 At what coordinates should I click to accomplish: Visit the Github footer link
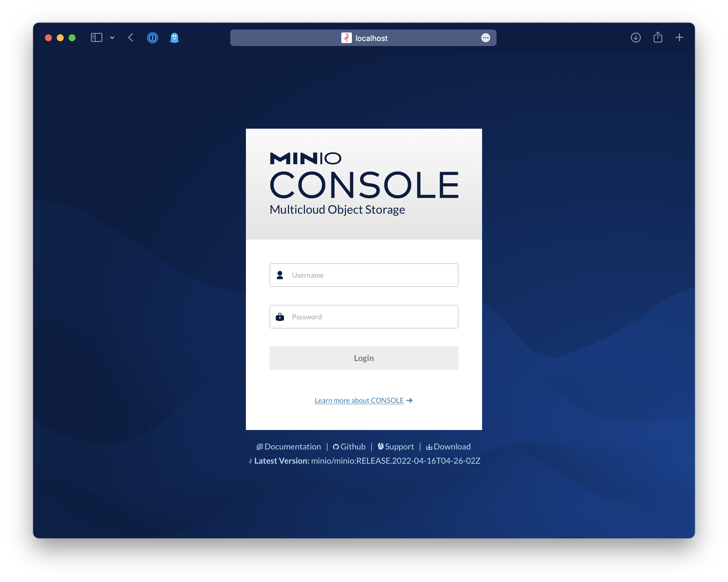[352, 447]
